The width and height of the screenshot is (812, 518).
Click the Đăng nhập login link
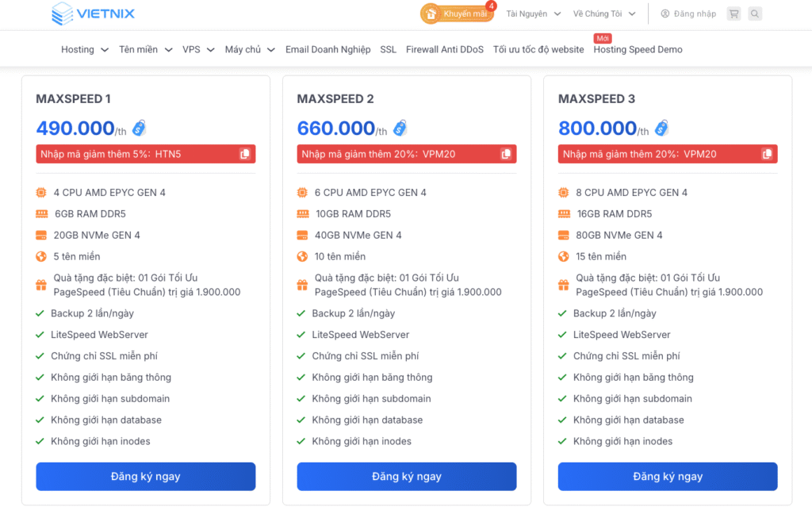(688, 13)
